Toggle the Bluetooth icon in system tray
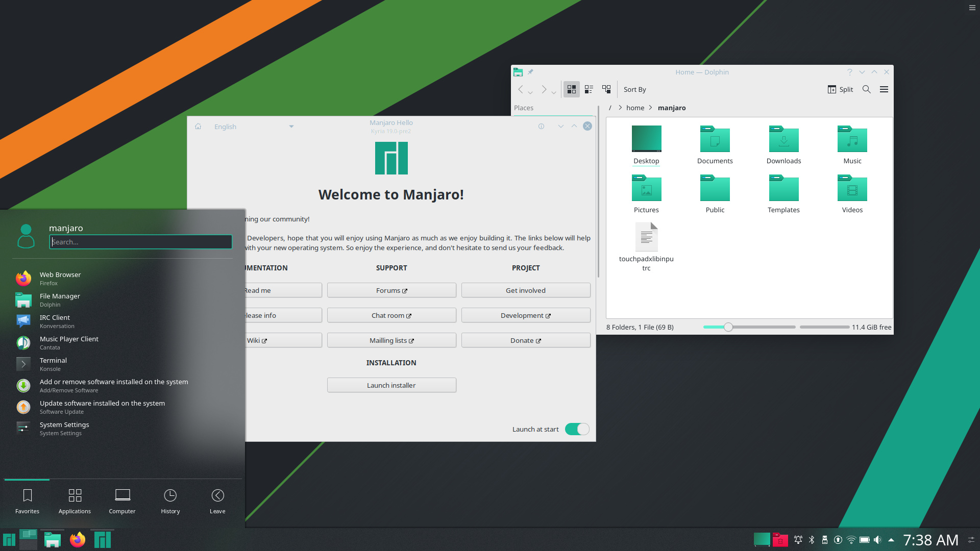 point(812,540)
